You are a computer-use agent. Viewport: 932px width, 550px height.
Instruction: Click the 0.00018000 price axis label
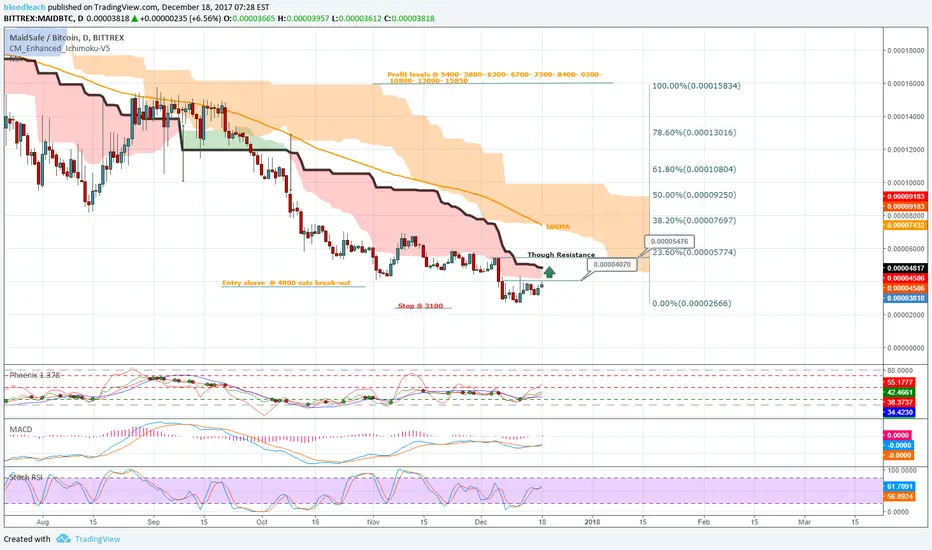905,51
